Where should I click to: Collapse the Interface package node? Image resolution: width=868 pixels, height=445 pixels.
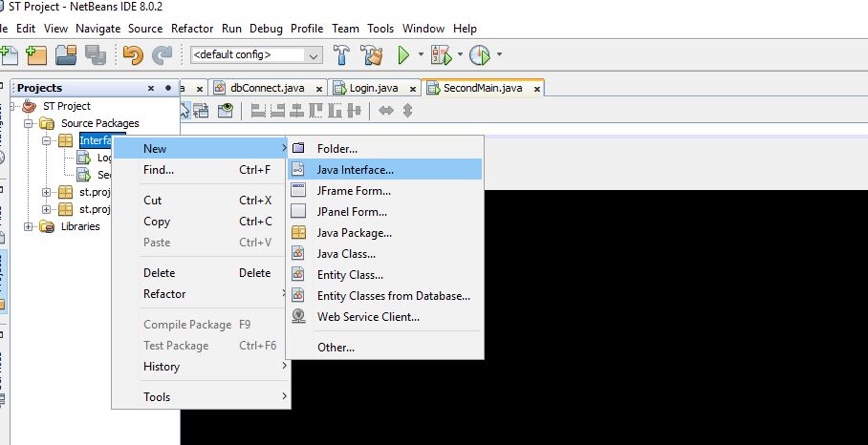click(x=47, y=141)
